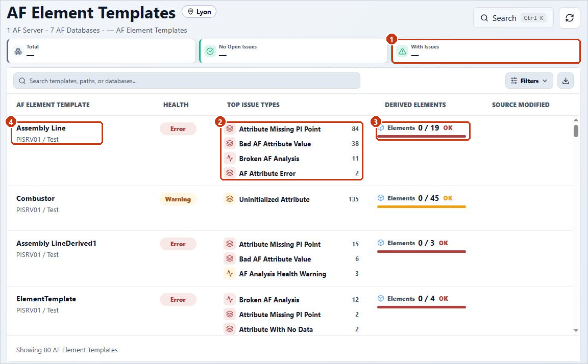Screen dimensions: 588x364
Task: Click 'AF Attribute Error' issue text
Action: pos(267,173)
